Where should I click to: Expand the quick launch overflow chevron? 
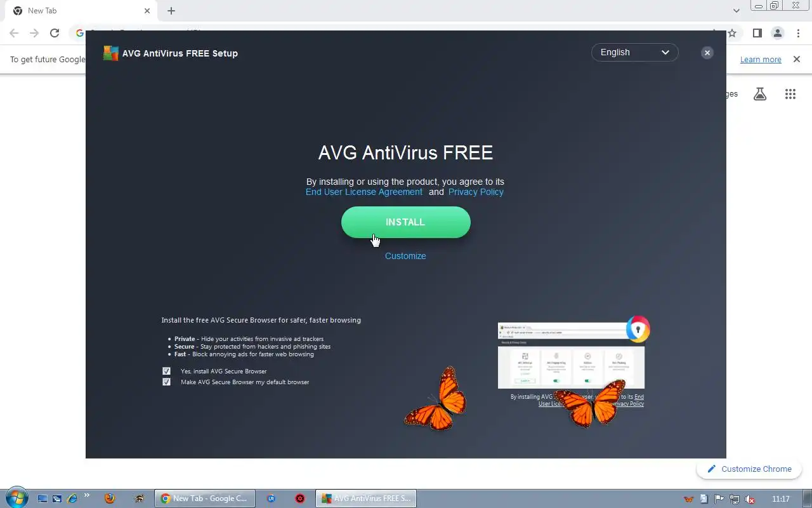pyautogui.click(x=86, y=496)
